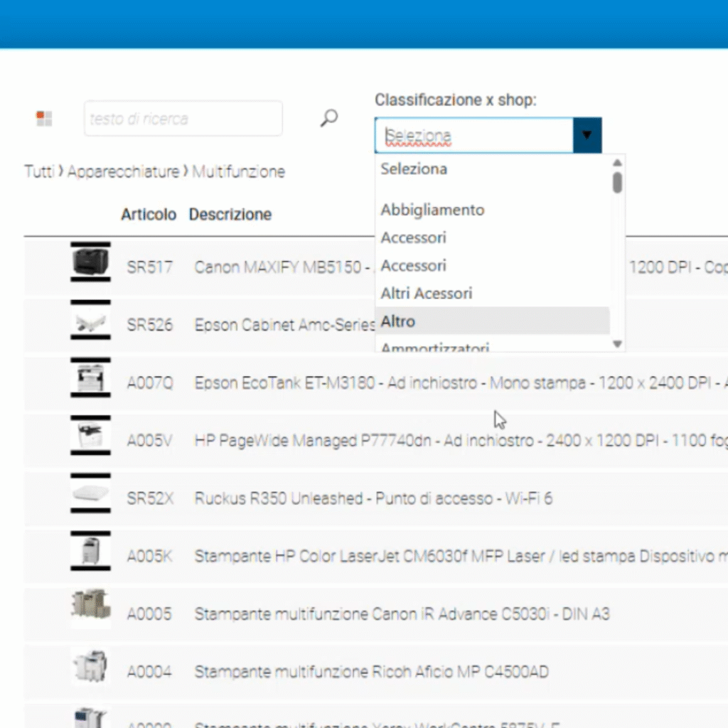Open 'Tutti' breadcrumb link
The width and height of the screenshot is (728, 728).
click(x=40, y=172)
